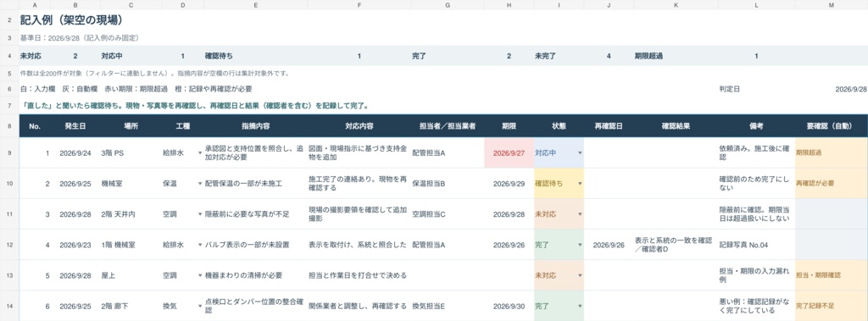Click the 表示と系統の一致を確認／確認者D cell

(676, 245)
